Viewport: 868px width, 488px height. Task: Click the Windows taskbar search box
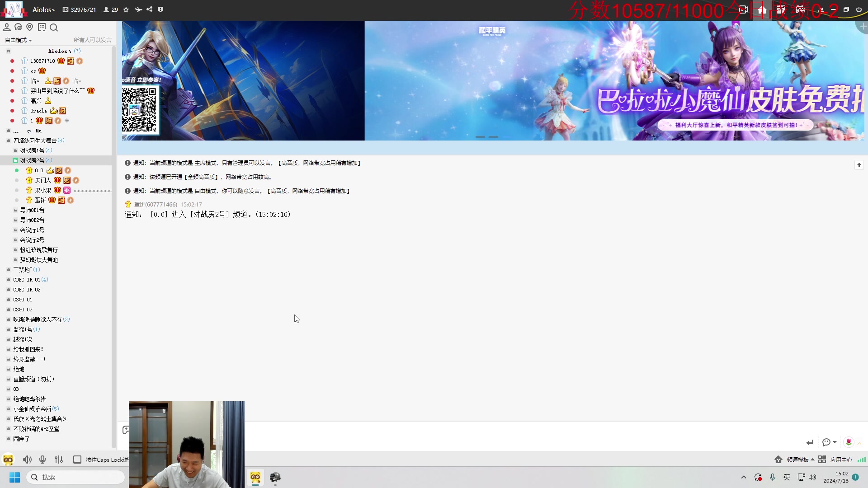[75, 477]
